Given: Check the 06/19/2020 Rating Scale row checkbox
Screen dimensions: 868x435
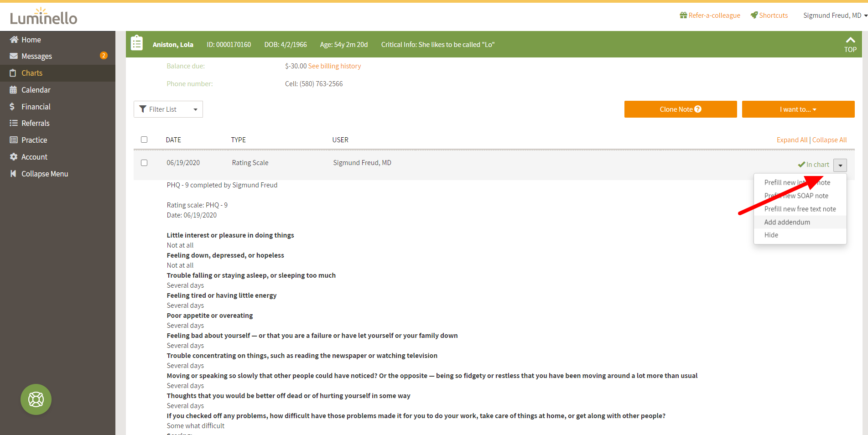Looking at the screenshot, I should pos(144,163).
